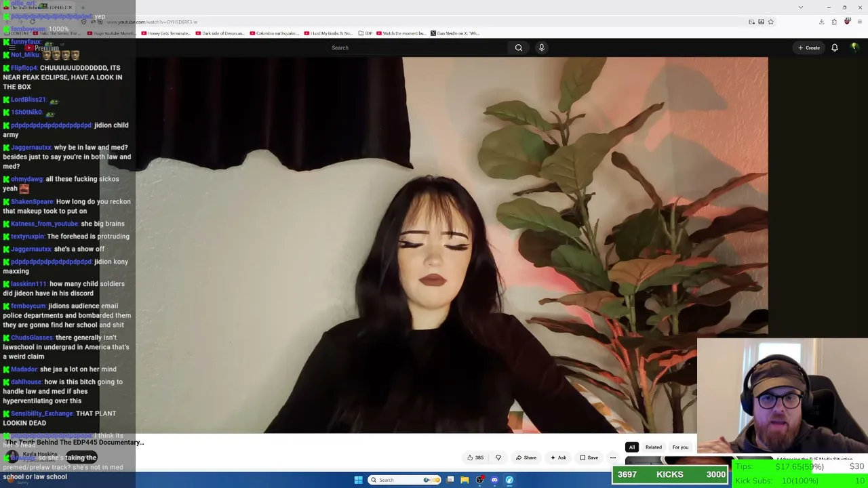Open the active browser taskbar icon
Image resolution: width=868 pixels, height=488 pixels.
click(x=509, y=480)
